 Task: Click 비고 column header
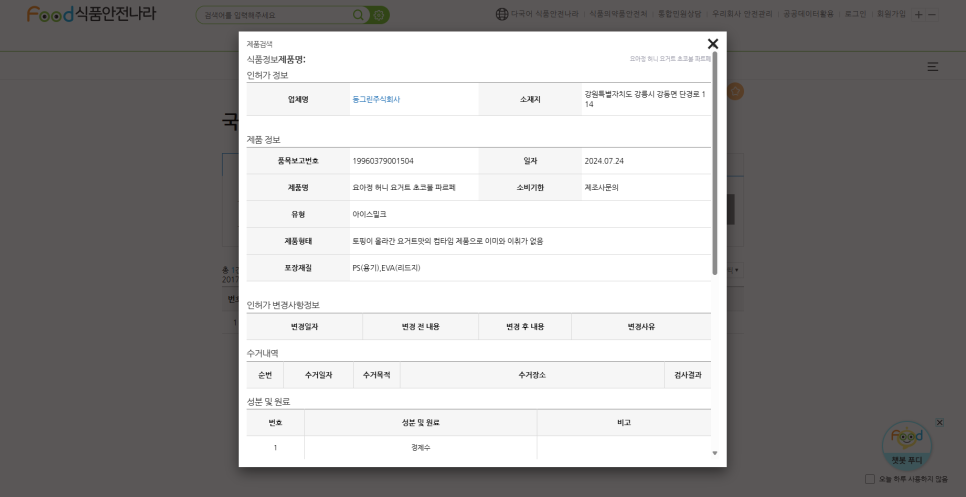click(x=623, y=423)
